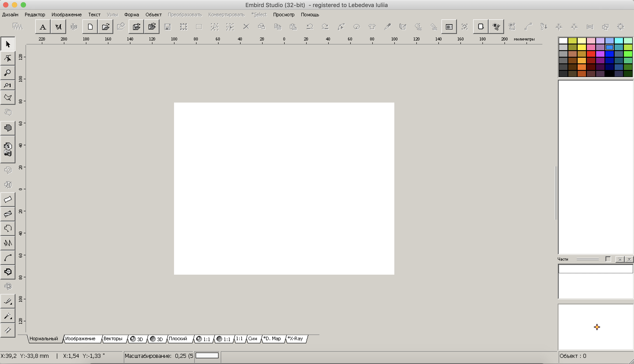Choose the zigzag stitch tool
The height and width of the screenshot is (364, 634).
click(x=8, y=243)
